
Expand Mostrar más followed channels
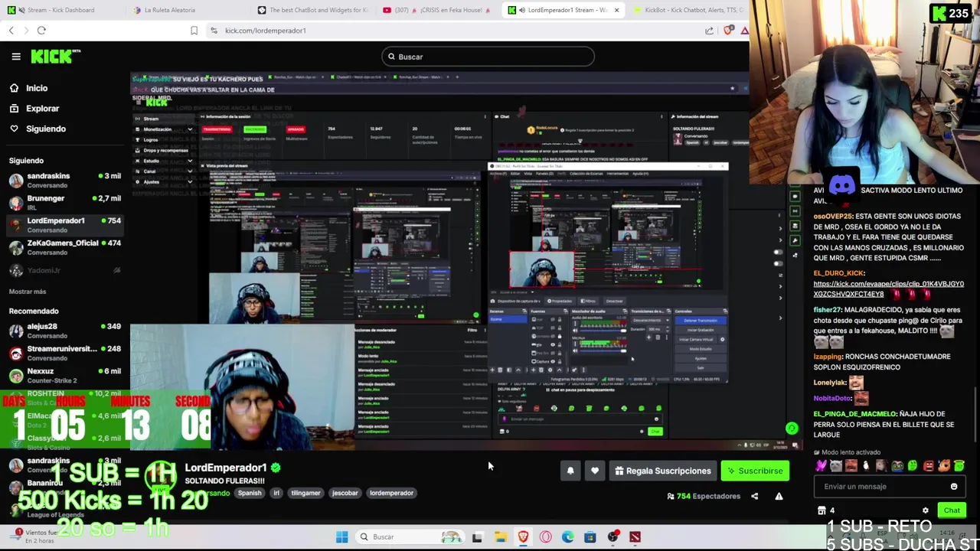coord(28,292)
